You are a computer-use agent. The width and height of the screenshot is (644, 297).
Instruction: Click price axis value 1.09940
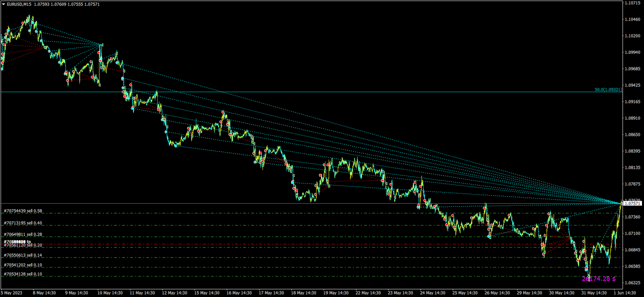633,52
